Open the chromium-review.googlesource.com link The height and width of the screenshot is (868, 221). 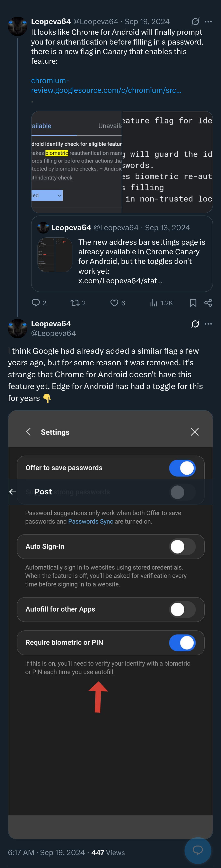pyautogui.click(x=106, y=85)
